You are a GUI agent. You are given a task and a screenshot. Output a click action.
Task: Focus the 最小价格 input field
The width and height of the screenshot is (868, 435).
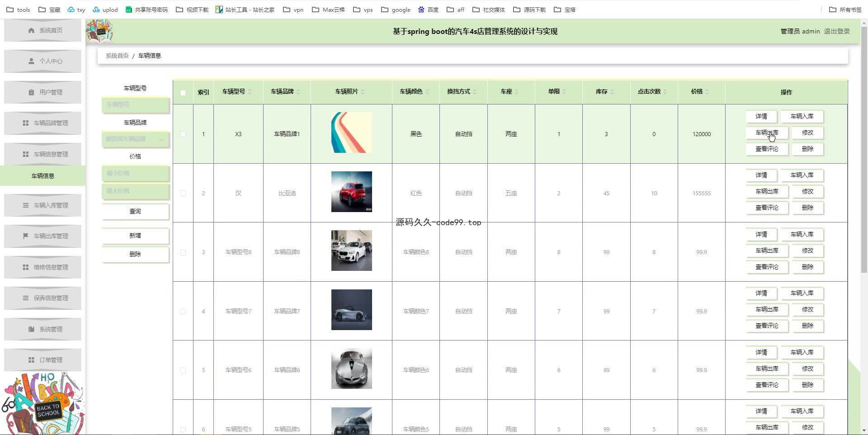[x=135, y=173]
